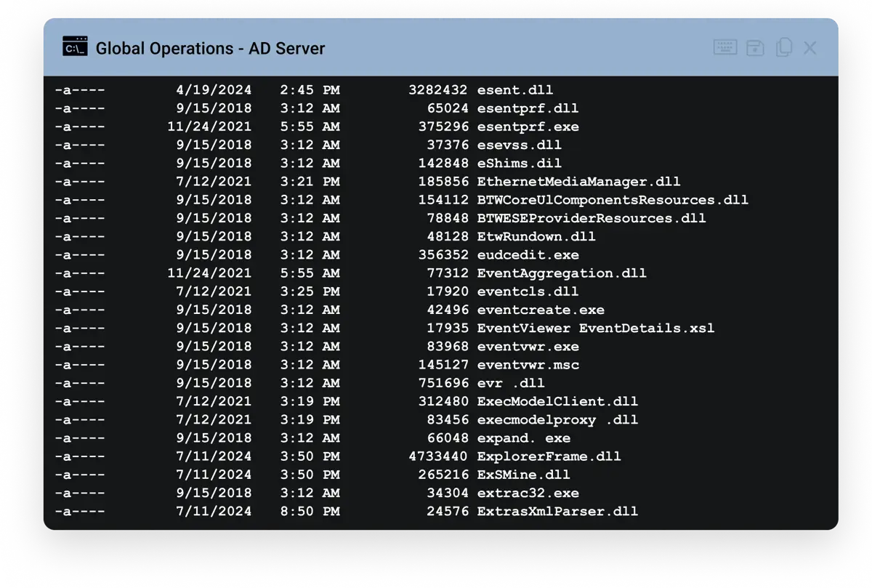The width and height of the screenshot is (872, 588).
Task: Select the EtwRundown.dll entry
Action: [x=536, y=236]
